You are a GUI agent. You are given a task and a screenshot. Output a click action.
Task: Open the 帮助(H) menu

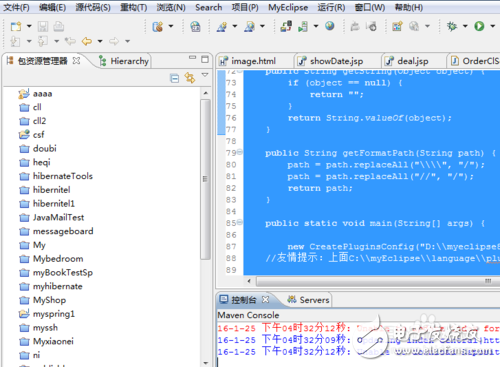[x=409, y=7]
